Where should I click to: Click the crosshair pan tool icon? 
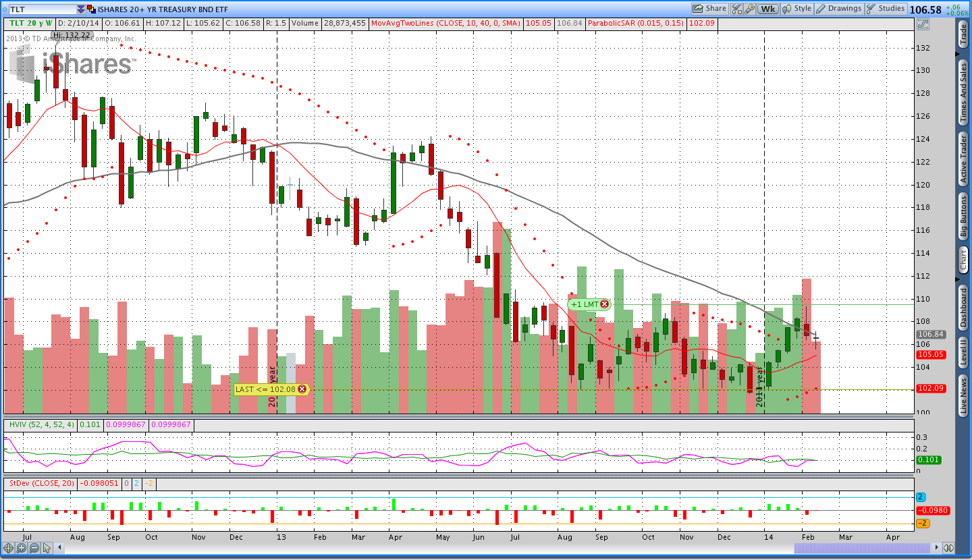tap(8, 548)
